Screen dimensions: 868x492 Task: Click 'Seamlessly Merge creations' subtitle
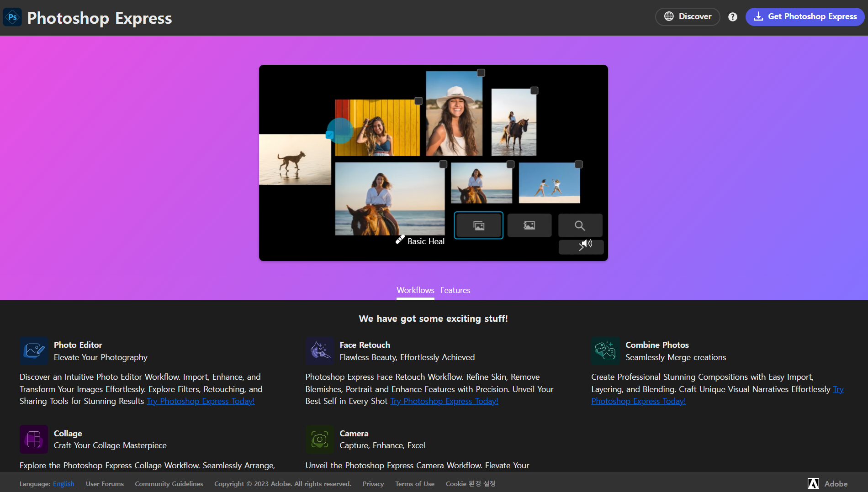676,357
